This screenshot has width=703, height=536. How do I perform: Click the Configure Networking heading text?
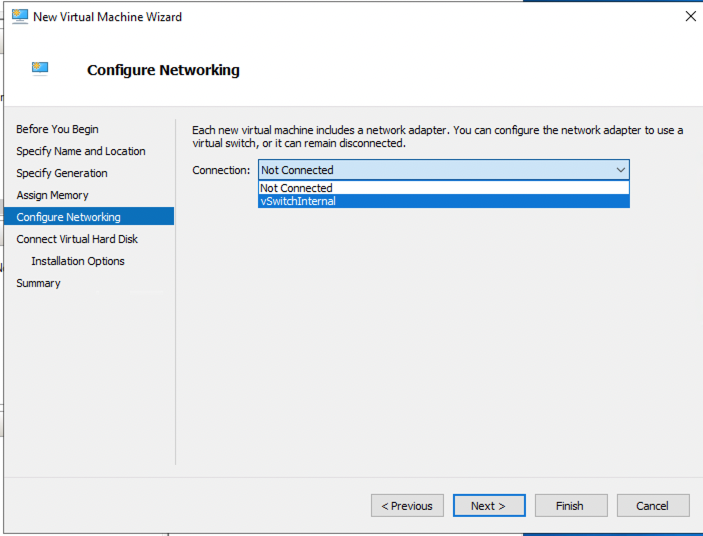[163, 70]
